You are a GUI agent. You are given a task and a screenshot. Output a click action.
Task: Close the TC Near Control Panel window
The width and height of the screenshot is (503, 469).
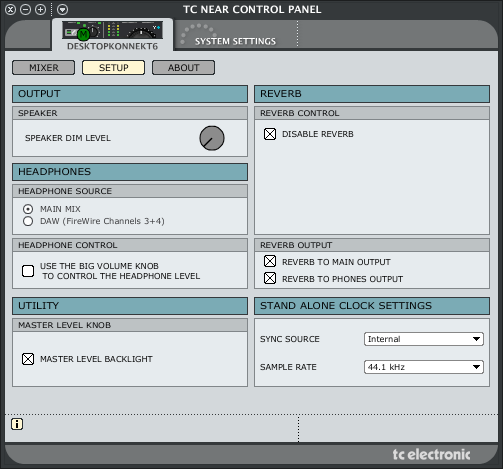tap(11, 10)
